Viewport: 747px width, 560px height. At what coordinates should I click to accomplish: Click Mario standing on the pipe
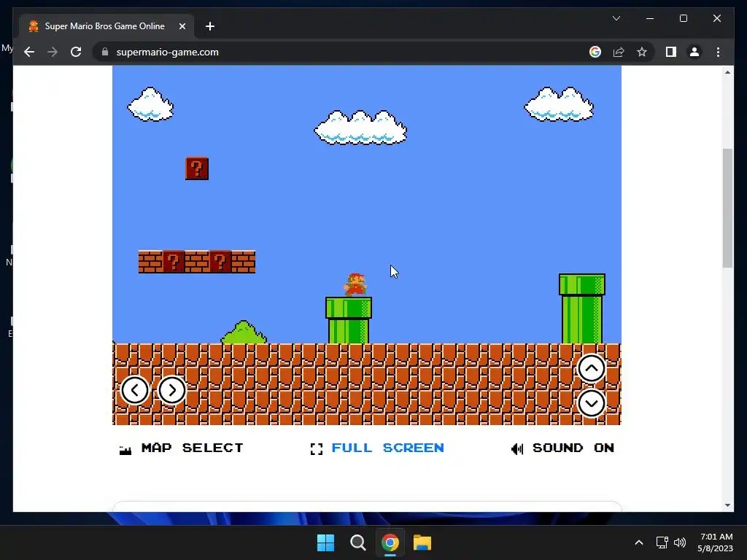(x=355, y=284)
